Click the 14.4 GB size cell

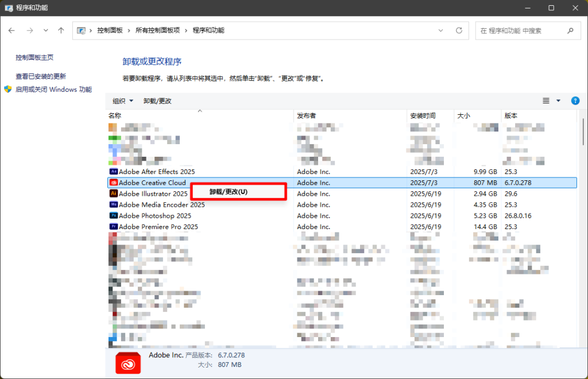(485, 227)
